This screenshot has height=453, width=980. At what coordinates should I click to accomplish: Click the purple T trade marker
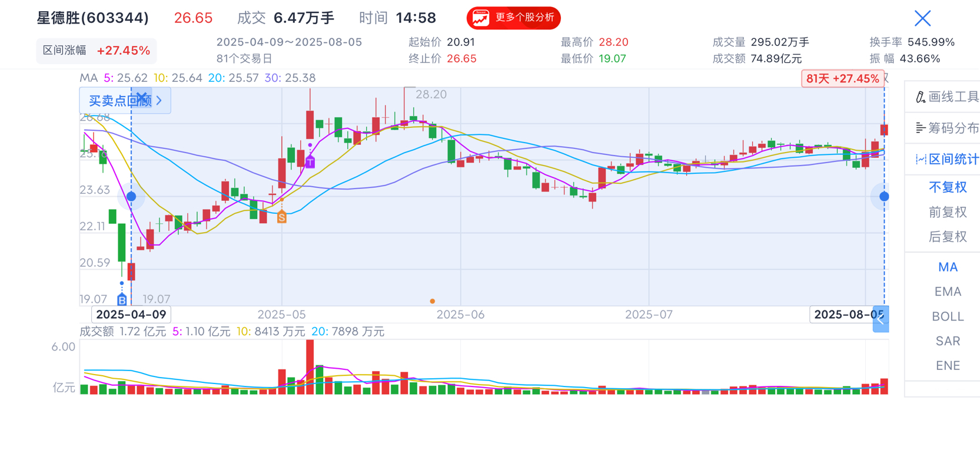(310, 163)
